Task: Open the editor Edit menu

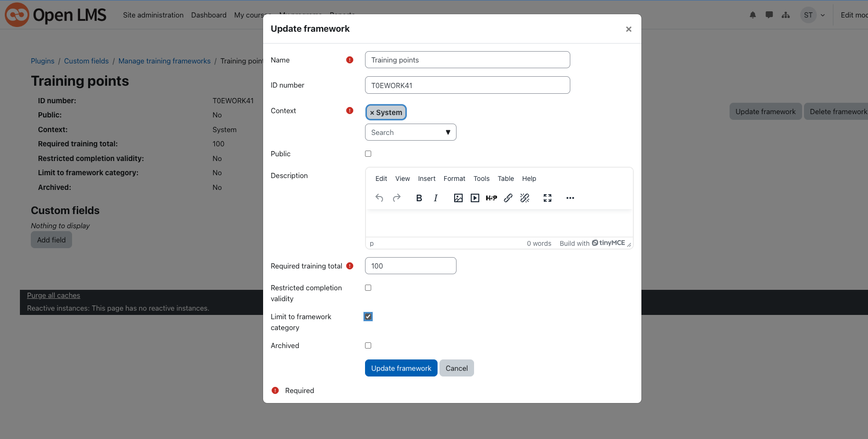Action: click(381, 179)
